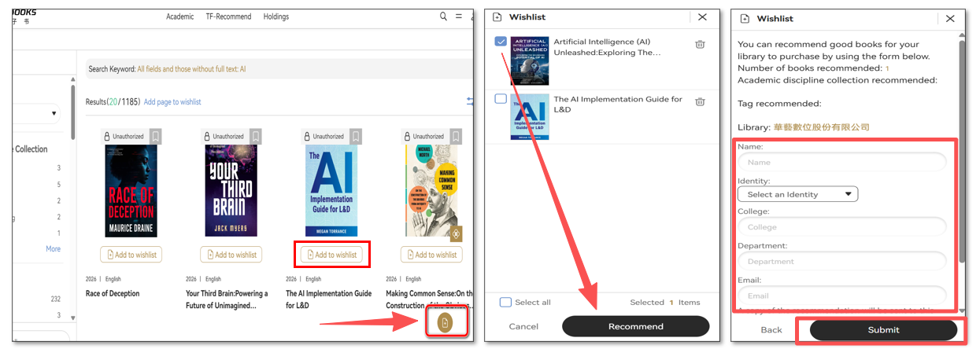Screen dimensions: 980x349
Task: Open the Race of Deception title link
Action: [113, 294]
